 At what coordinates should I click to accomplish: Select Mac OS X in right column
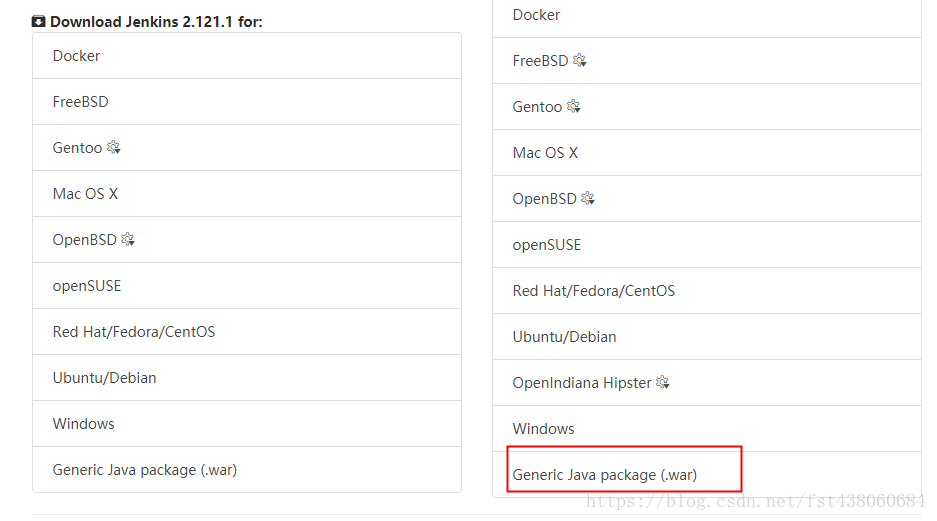tap(707, 152)
